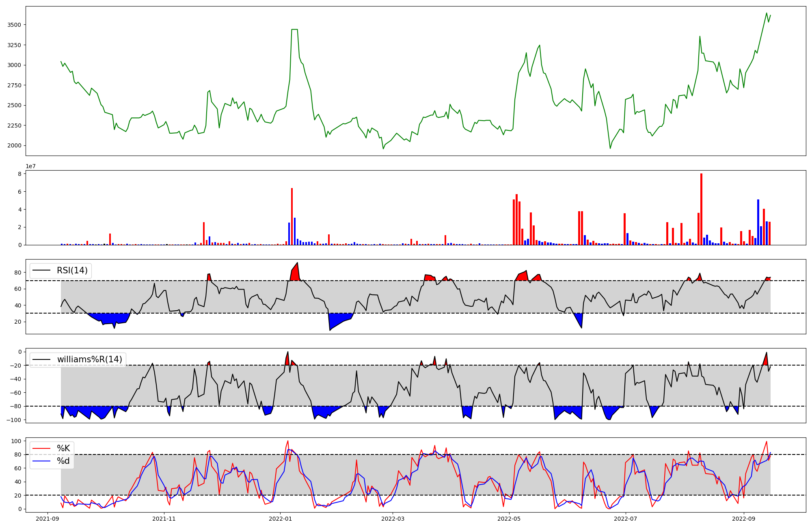Click the williams%R(14) legend label
The width and height of the screenshot is (812, 528).
[x=89, y=359]
